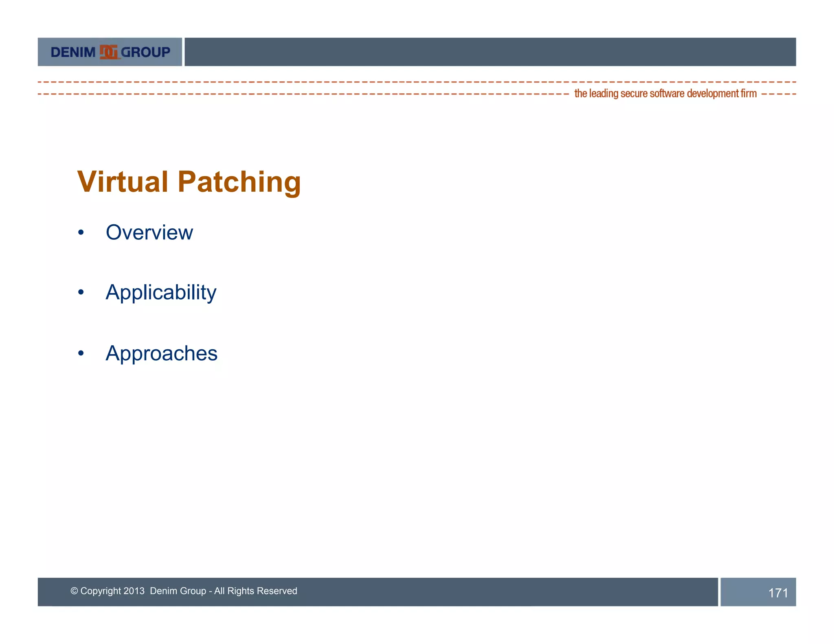Click the Copyright 2013 text in the footer
This screenshot has height=644, width=834.
click(112, 591)
